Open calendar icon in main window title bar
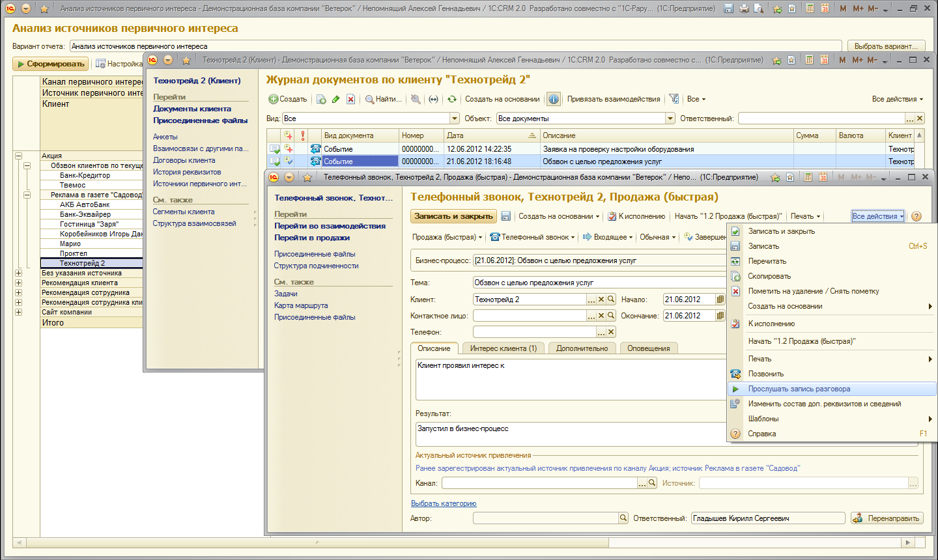 coord(825,8)
